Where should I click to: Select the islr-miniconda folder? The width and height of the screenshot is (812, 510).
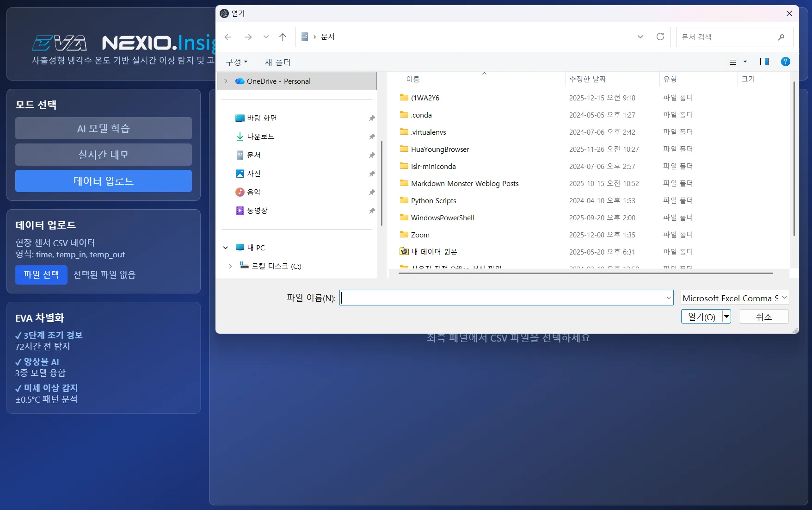[x=433, y=166]
